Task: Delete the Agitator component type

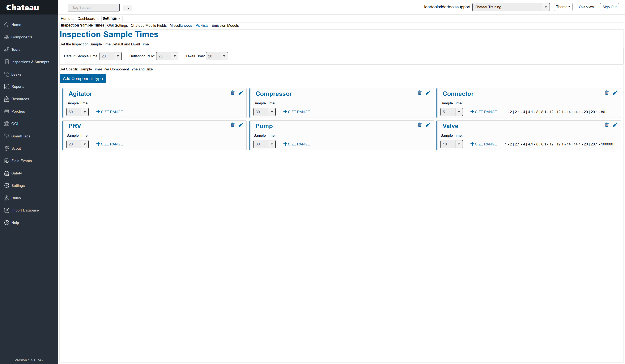Action: [233, 93]
